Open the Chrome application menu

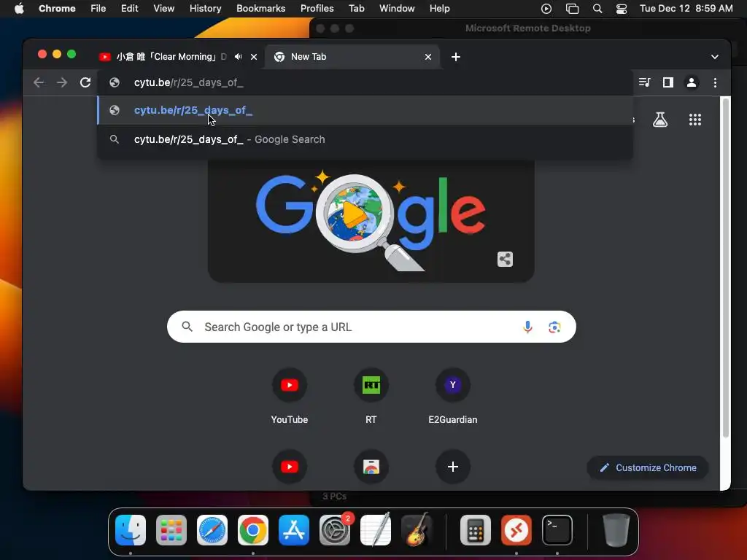[57, 9]
